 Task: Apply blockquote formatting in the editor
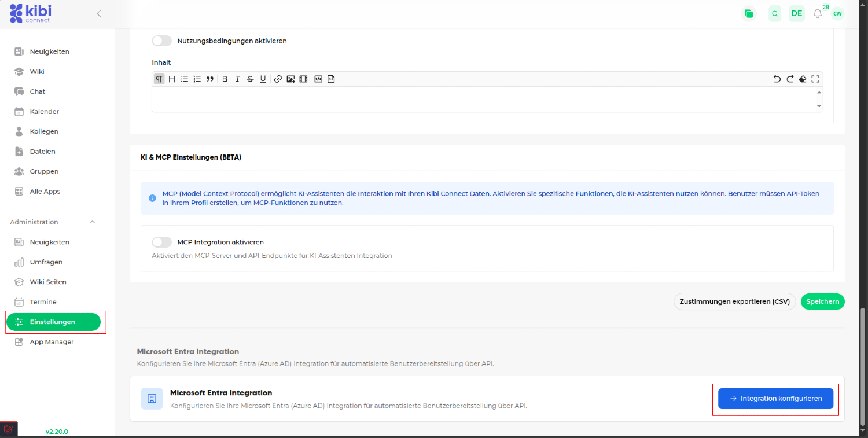pyautogui.click(x=210, y=79)
